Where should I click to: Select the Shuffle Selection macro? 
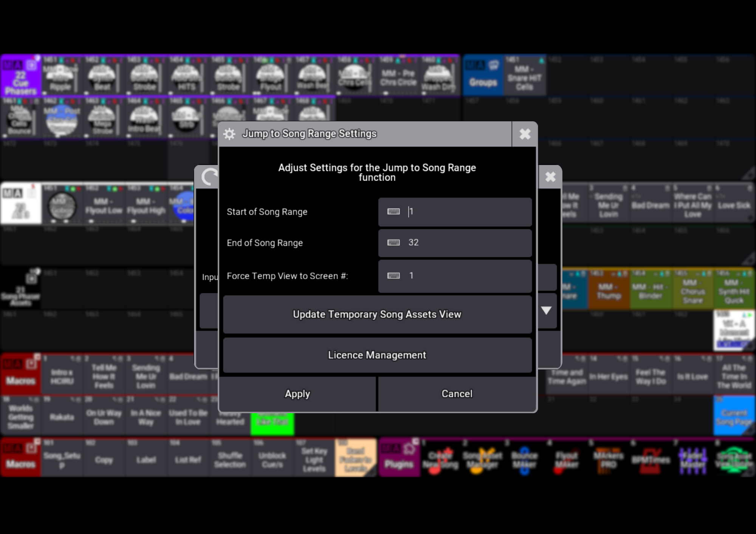230,457
